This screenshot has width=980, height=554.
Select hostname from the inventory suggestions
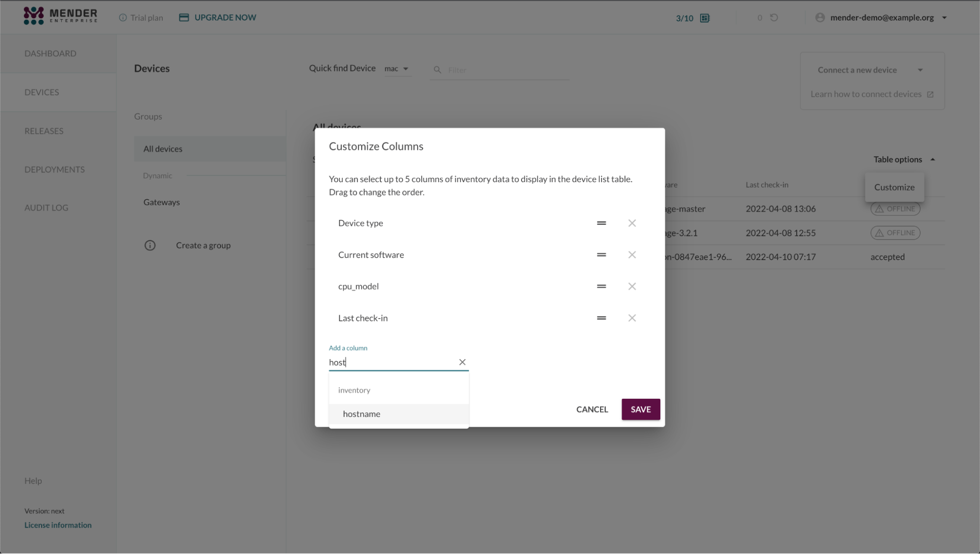point(362,414)
